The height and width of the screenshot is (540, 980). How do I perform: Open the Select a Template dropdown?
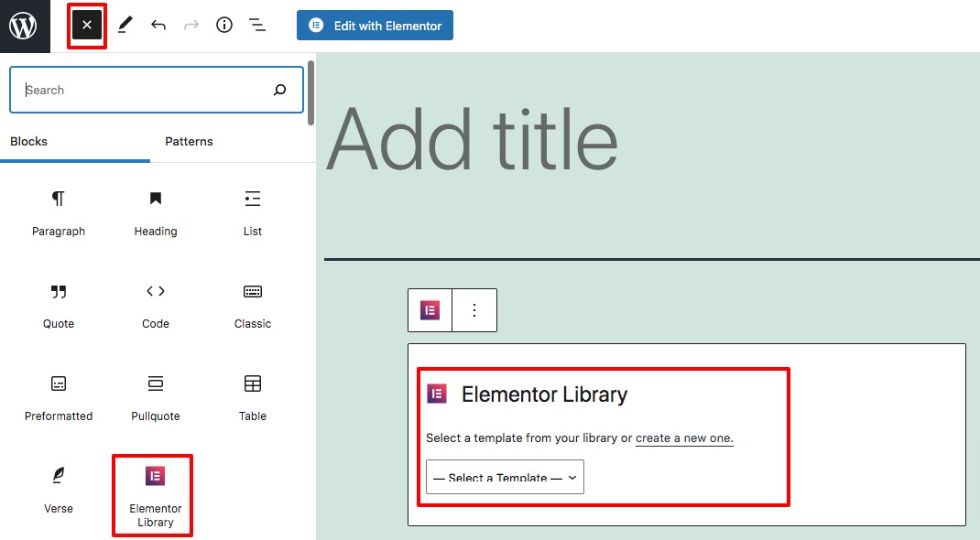pos(505,477)
